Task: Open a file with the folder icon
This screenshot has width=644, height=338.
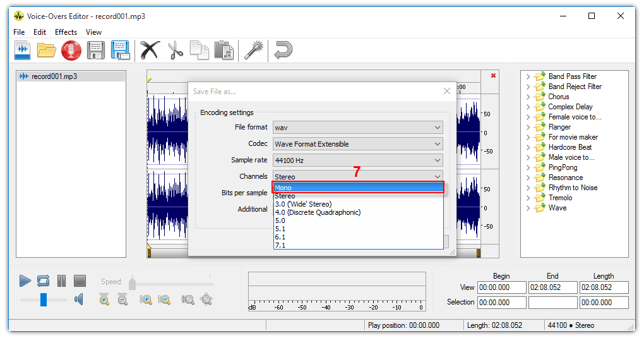Action: tap(47, 50)
